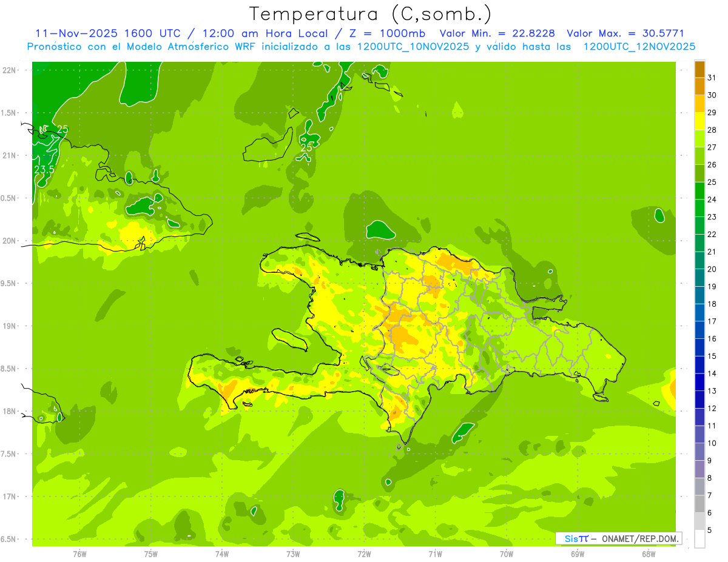Pick the yellow legend swatch between 28 and 29
This screenshot has width=728, height=562.
pyautogui.click(x=699, y=121)
